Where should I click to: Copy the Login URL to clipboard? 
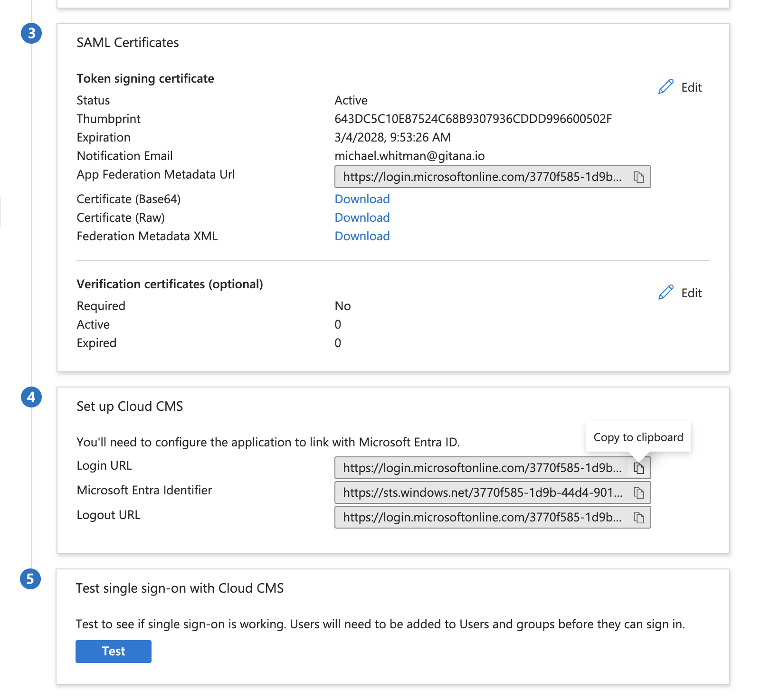point(639,468)
